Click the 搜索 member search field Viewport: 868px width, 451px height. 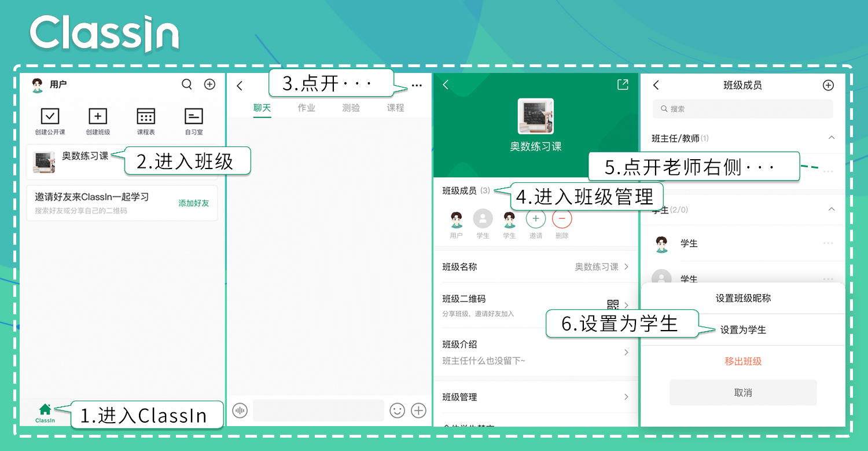(743, 109)
